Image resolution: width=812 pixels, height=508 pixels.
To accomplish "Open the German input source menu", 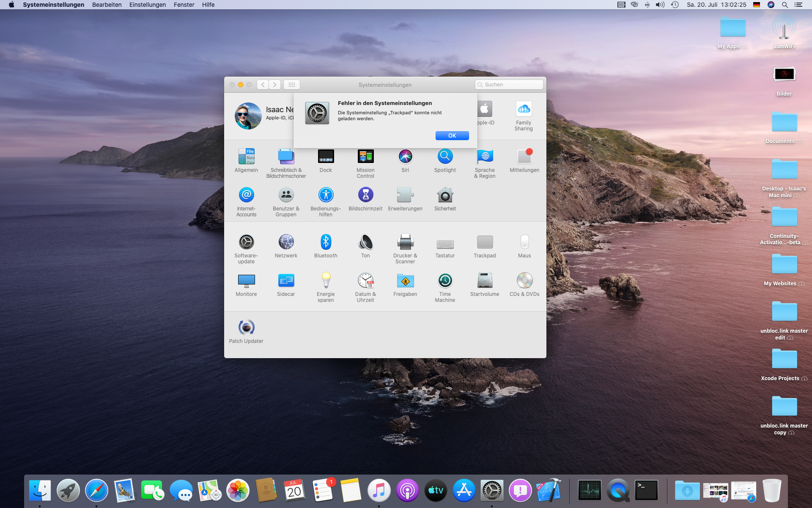I will [x=757, y=5].
